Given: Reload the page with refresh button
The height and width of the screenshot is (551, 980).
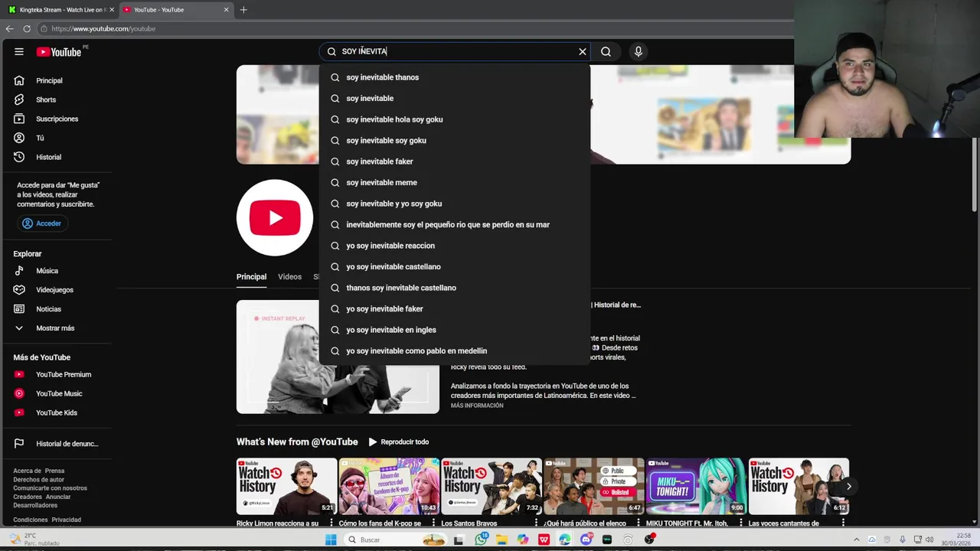Looking at the screenshot, I should (27, 28).
